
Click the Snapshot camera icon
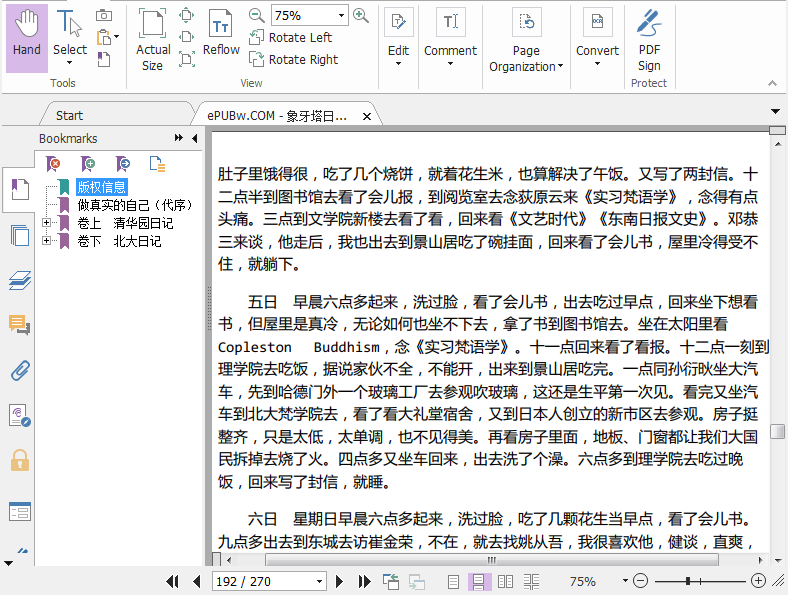coord(104,15)
